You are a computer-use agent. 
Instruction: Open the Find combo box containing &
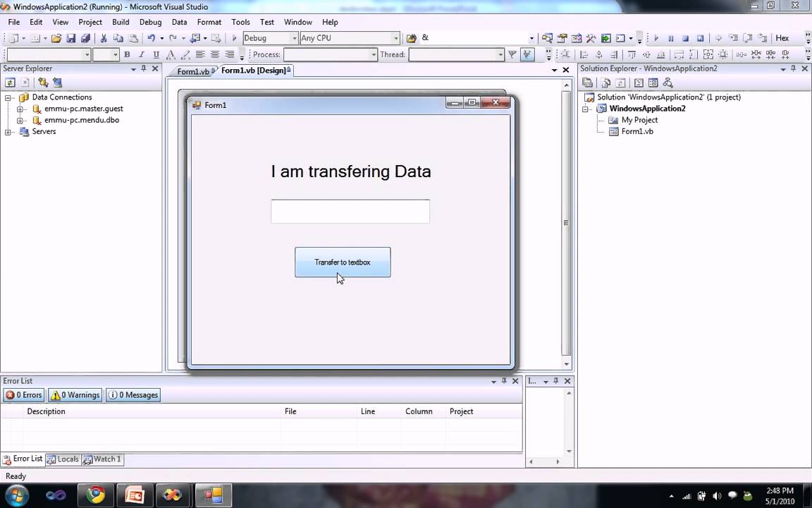pos(531,38)
